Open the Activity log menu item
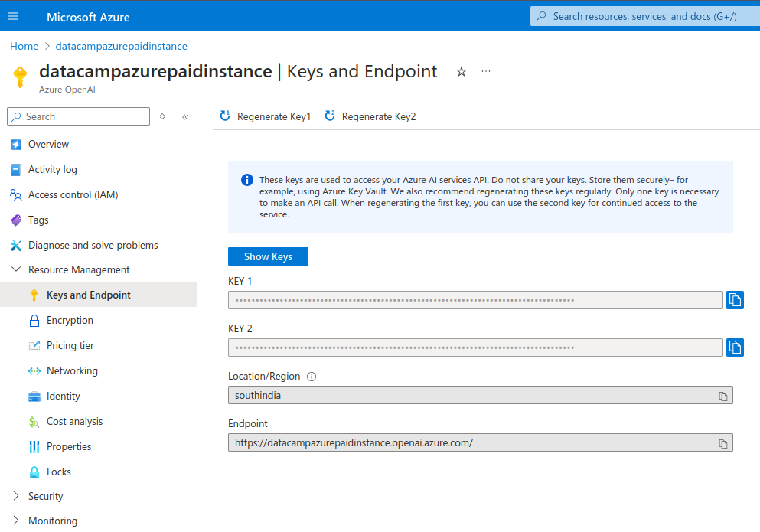The height and width of the screenshot is (532, 760). [x=52, y=169]
